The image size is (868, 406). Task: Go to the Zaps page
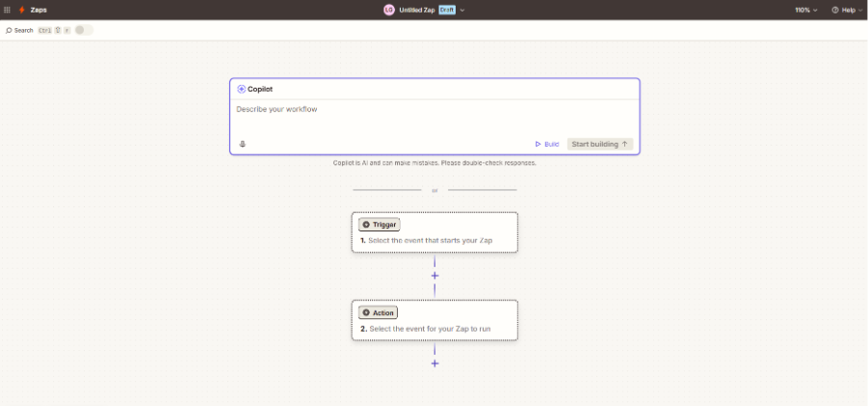pos(39,10)
